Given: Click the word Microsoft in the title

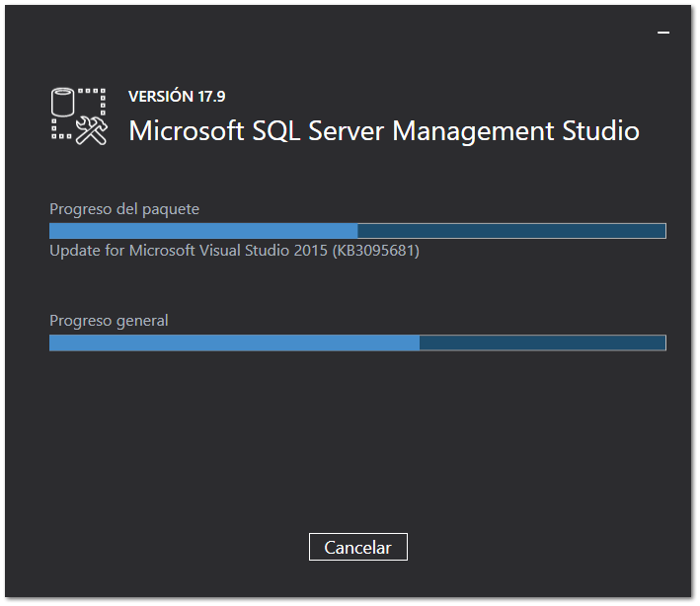Looking at the screenshot, I should tap(183, 131).
